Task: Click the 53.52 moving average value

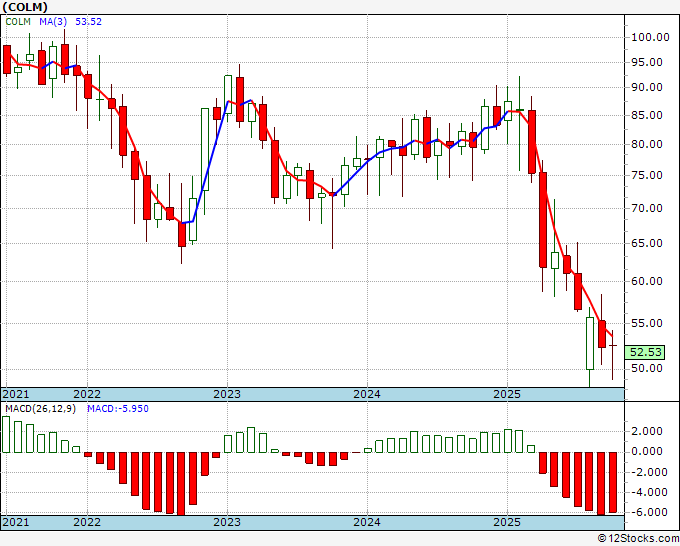Action: pos(88,22)
